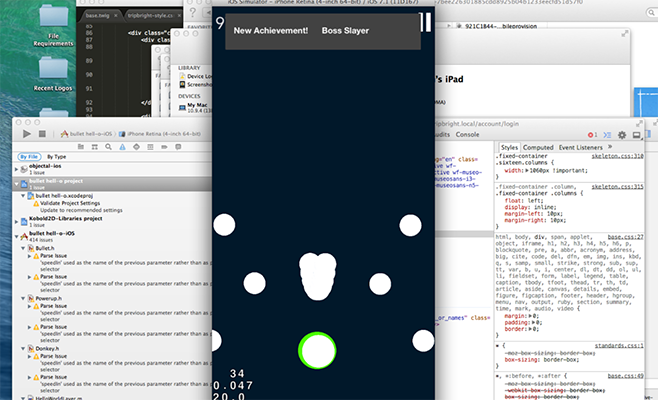Select the bullet hell-o project row
This screenshot has height=400, width=658.
(112, 184)
